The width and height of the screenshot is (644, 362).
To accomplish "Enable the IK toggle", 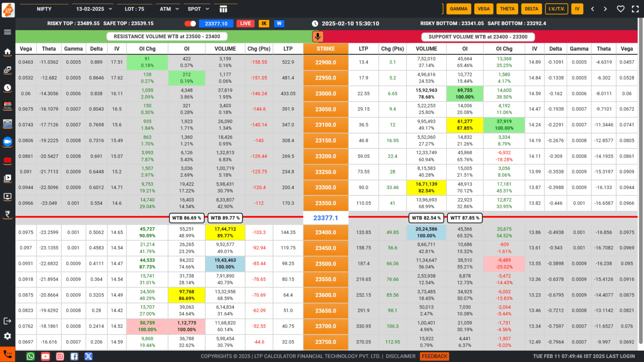I will (x=264, y=23).
